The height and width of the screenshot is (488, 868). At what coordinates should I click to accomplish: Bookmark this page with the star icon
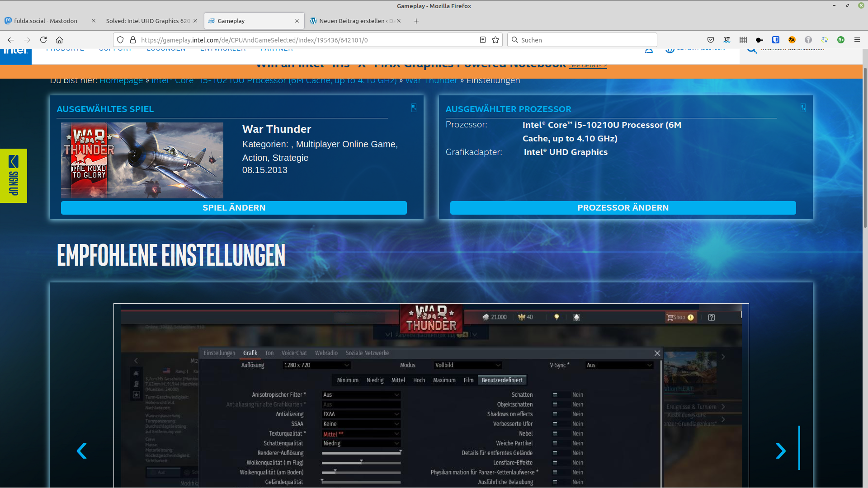(495, 40)
